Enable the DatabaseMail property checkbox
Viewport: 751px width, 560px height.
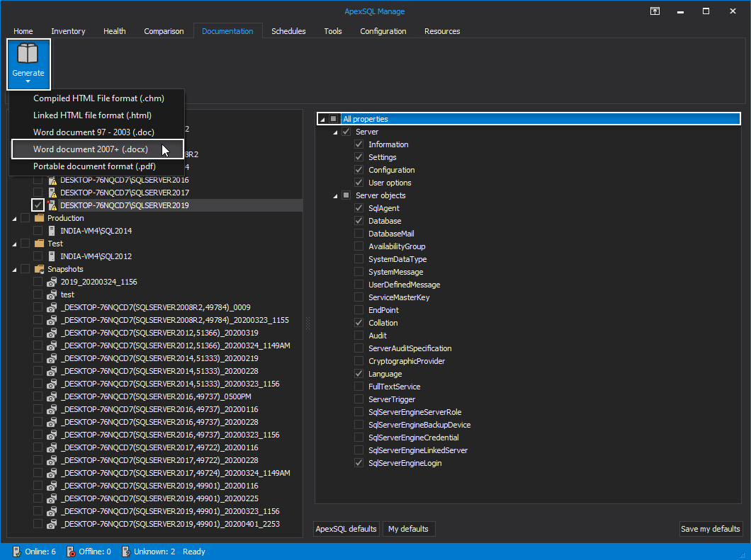[358, 234]
